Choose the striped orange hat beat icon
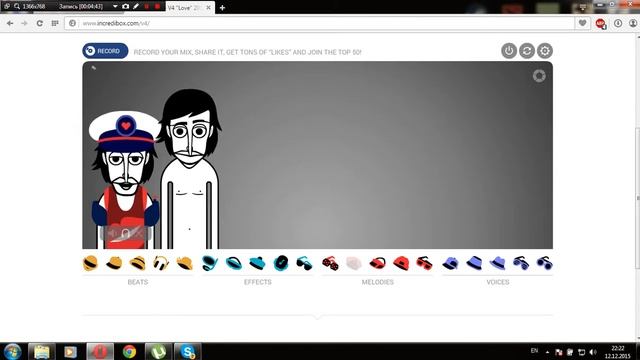The height and width of the screenshot is (360, 640). [x=138, y=263]
